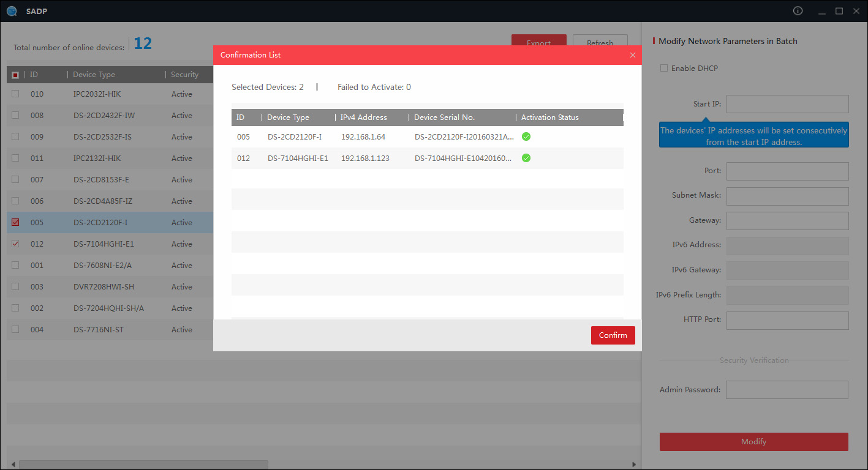Check the box for device 010 IPC2032I-HIK
The width and height of the screenshot is (868, 470).
pyautogui.click(x=15, y=94)
